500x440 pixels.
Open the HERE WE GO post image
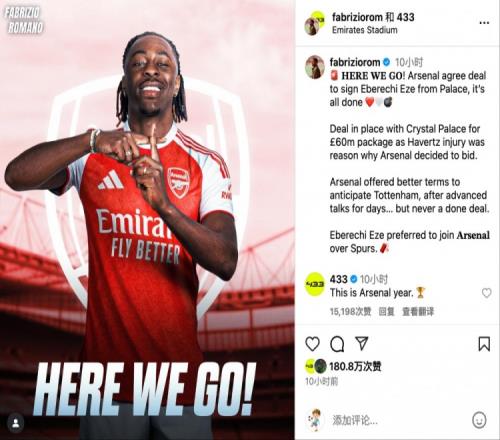[x=147, y=220]
